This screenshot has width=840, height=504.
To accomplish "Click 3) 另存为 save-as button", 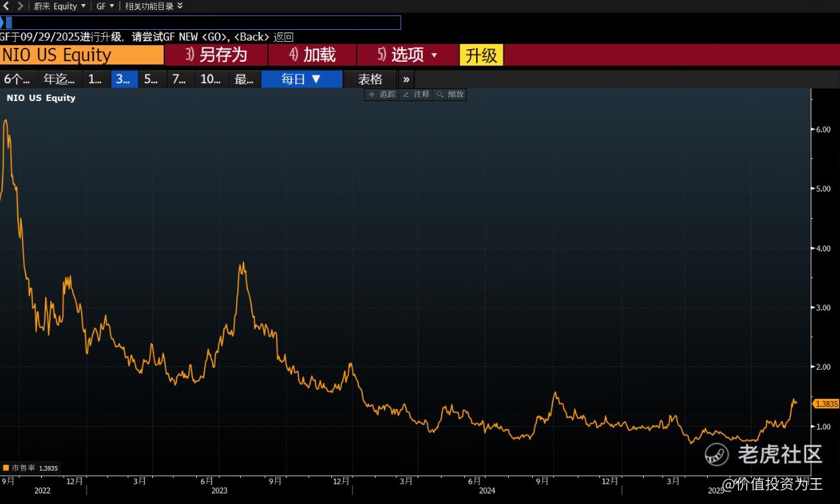I will coord(216,55).
